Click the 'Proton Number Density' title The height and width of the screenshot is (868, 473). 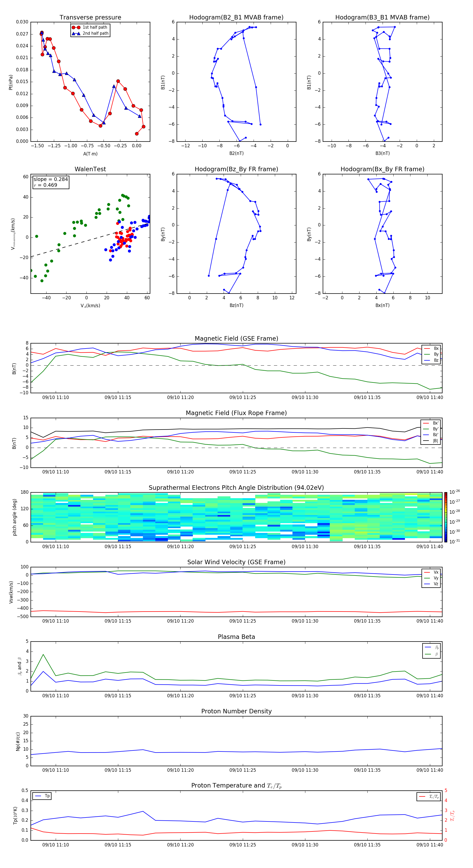coord(236,711)
